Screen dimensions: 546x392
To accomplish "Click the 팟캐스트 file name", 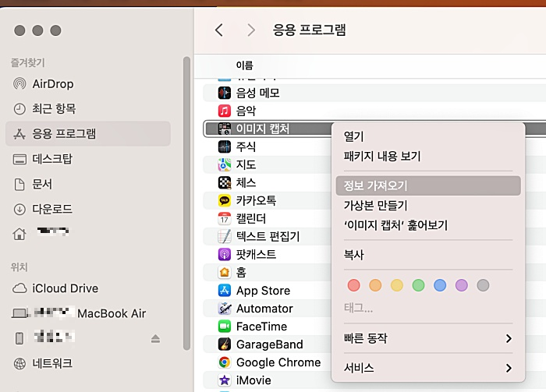I will point(257,255).
